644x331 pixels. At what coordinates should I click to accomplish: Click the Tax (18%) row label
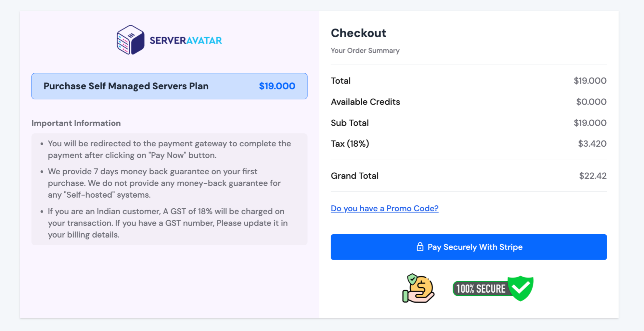(x=350, y=144)
